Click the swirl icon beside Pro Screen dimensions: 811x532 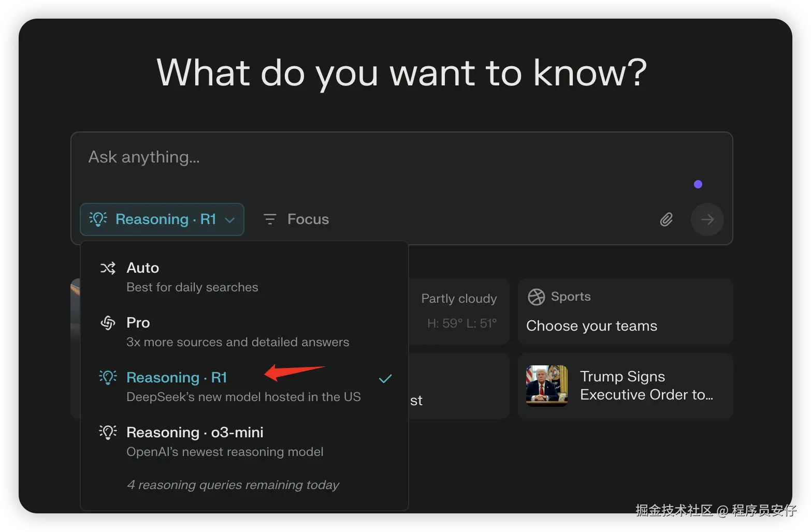click(x=108, y=323)
